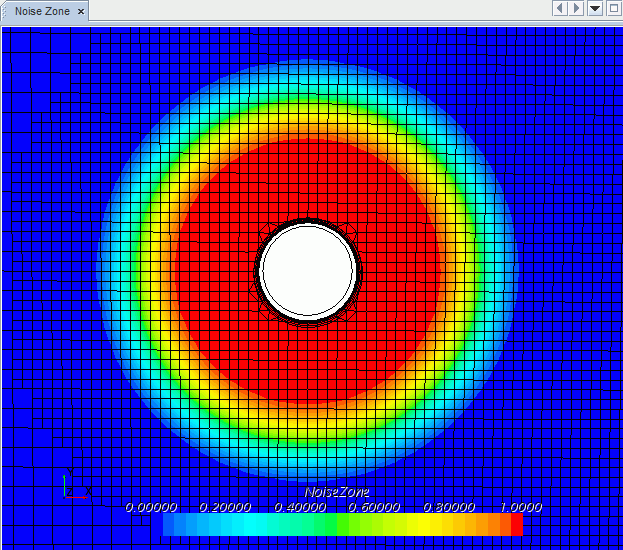Click the 0.40000 legend label
Viewport: 623px width, 550px height.
pyautogui.click(x=299, y=507)
